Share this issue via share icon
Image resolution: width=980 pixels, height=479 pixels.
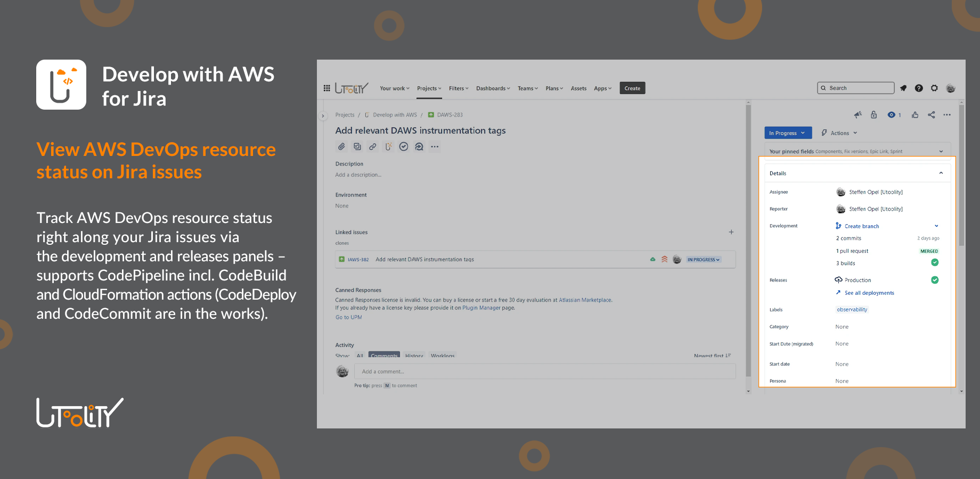pos(931,115)
